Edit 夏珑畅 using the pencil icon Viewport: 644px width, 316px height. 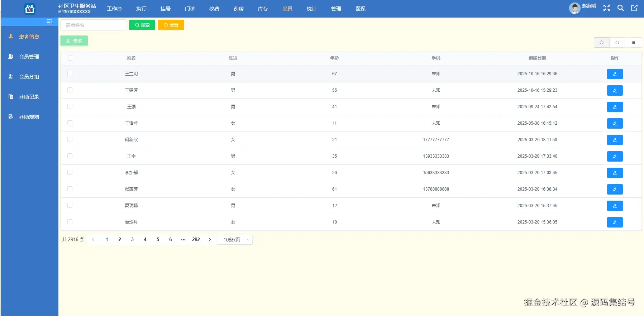615,206
